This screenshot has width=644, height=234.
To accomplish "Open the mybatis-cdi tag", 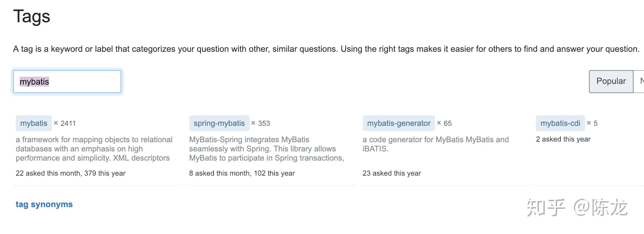I will coord(560,123).
